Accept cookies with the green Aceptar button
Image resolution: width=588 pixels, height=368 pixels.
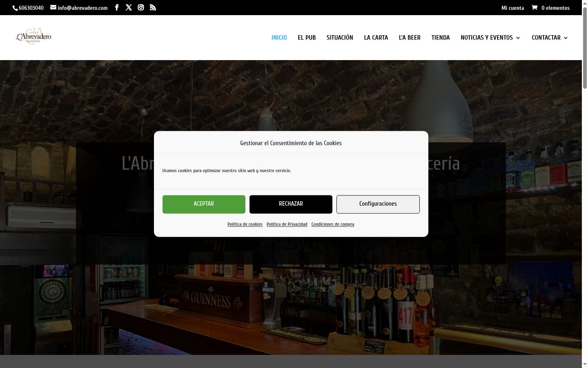[204, 204]
